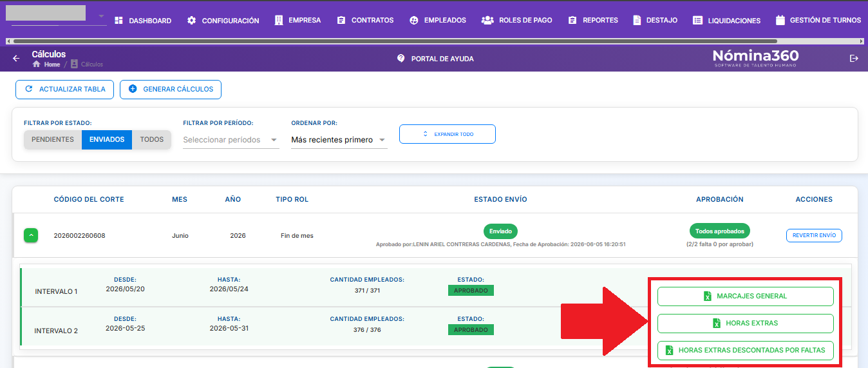
Task: Open the Roles de Pago menu
Action: click(x=517, y=20)
